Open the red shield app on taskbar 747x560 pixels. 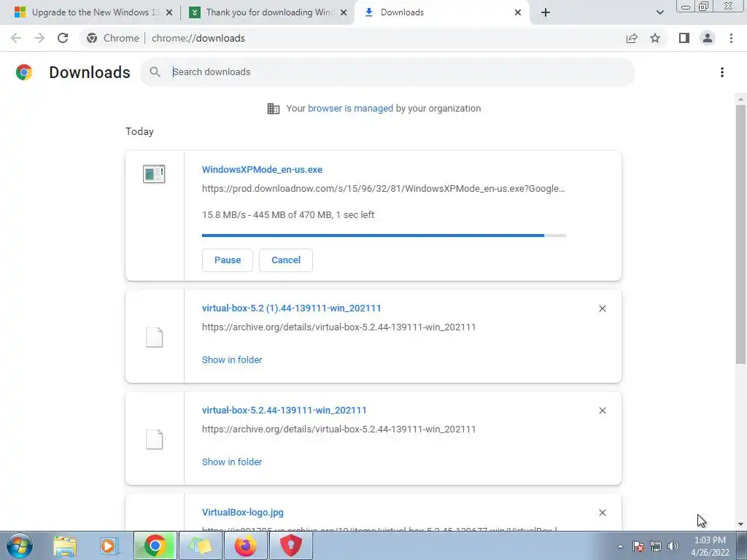click(290, 545)
